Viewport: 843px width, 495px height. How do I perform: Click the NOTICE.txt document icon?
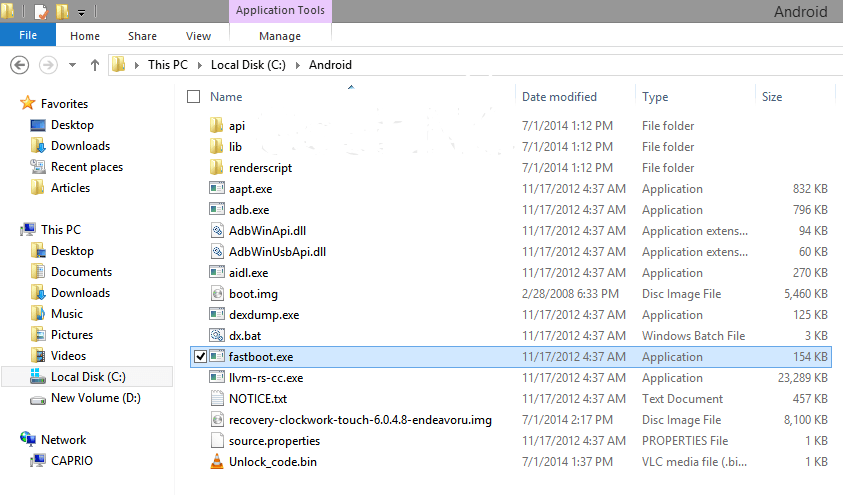coord(217,398)
